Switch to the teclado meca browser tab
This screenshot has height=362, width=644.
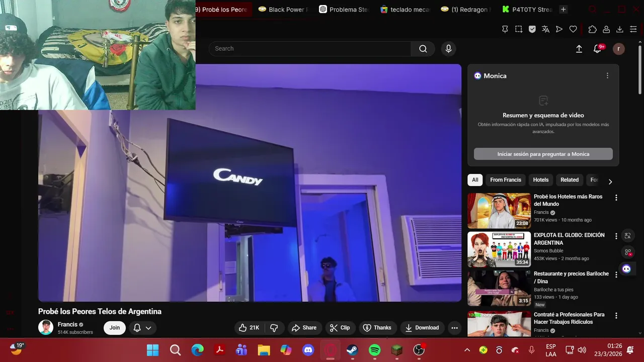coord(405,10)
